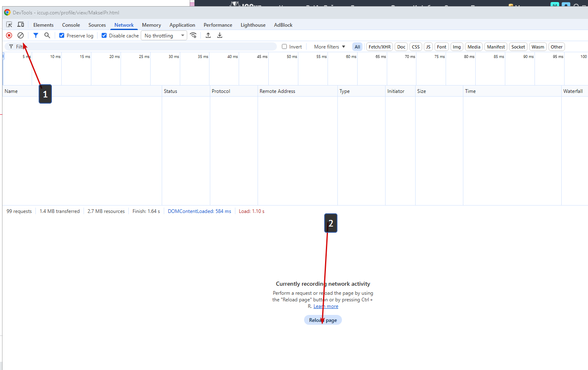Screen dimensions: 588x370
Task: Open the Performance tab
Action: coord(218,25)
